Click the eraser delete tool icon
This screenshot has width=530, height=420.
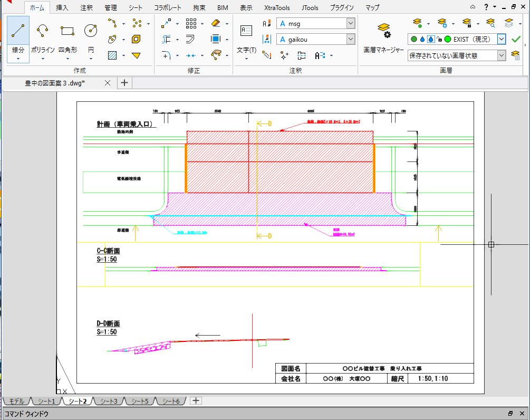(x=216, y=24)
